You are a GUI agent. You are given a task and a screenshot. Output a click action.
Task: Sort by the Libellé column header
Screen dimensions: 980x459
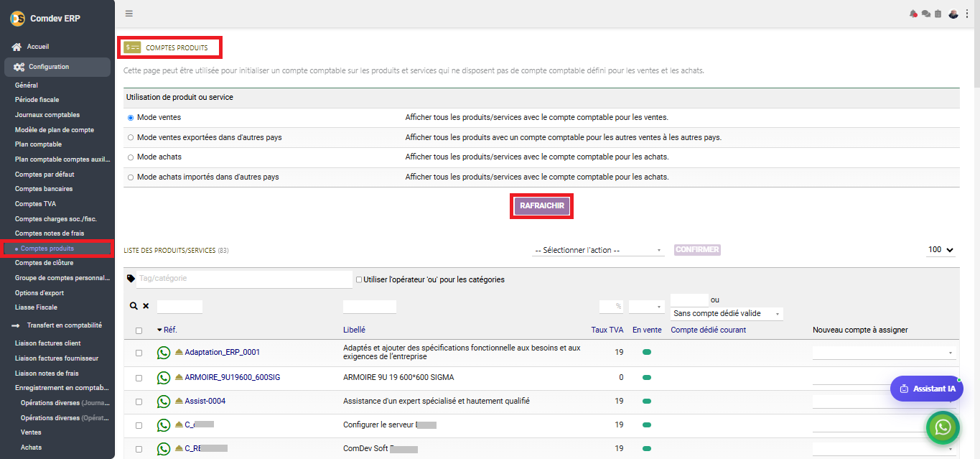[354, 330]
